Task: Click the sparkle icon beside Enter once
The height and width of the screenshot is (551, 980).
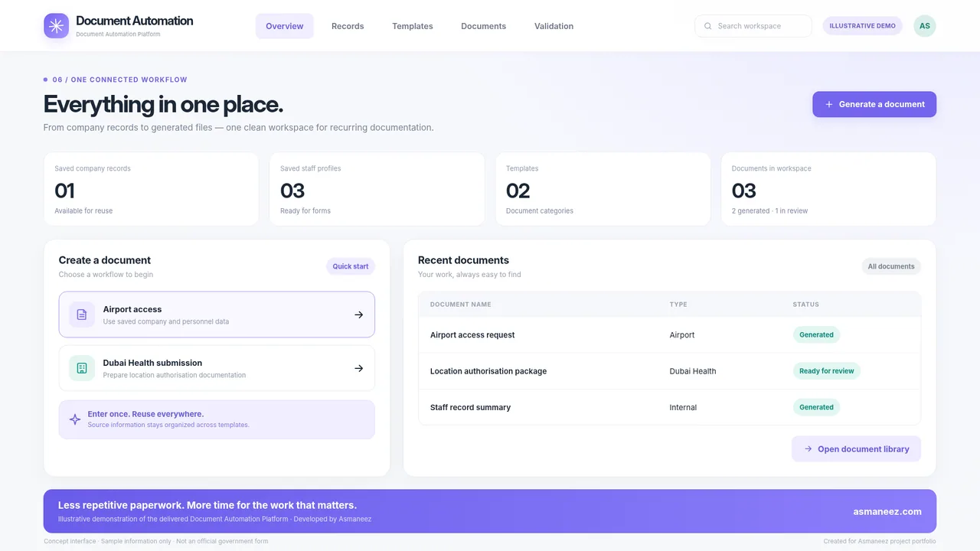Action: click(75, 419)
